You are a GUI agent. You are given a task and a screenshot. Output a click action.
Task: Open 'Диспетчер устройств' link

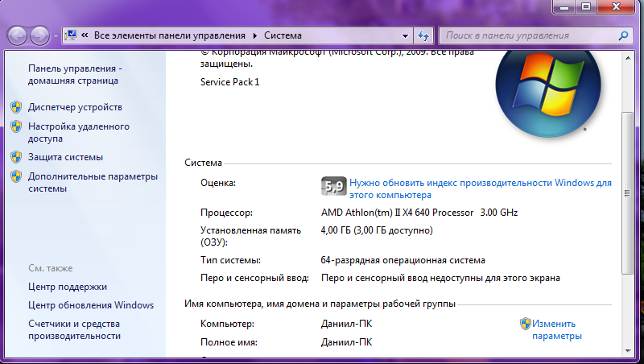pyautogui.click(x=75, y=107)
